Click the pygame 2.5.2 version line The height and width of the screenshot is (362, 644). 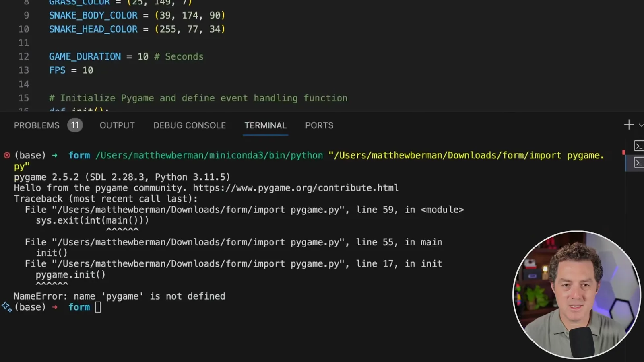point(122,177)
